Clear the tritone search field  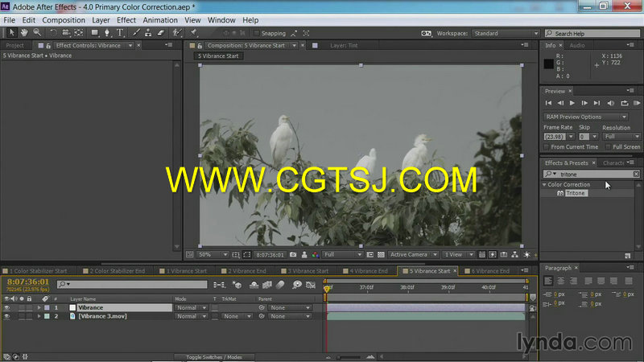coord(636,175)
